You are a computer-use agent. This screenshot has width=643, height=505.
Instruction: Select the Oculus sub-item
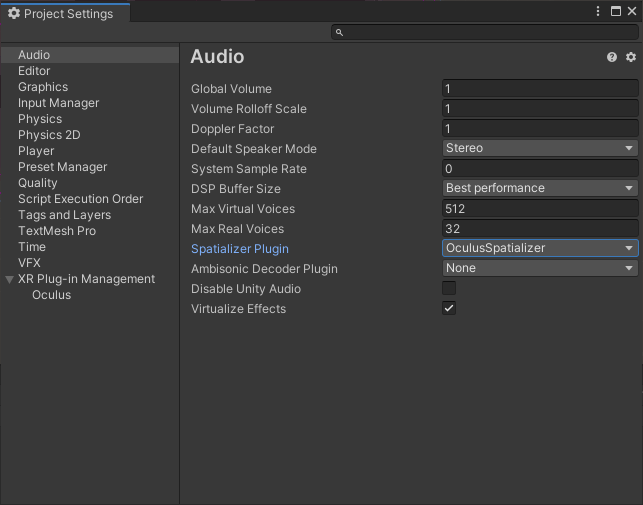[x=51, y=295]
